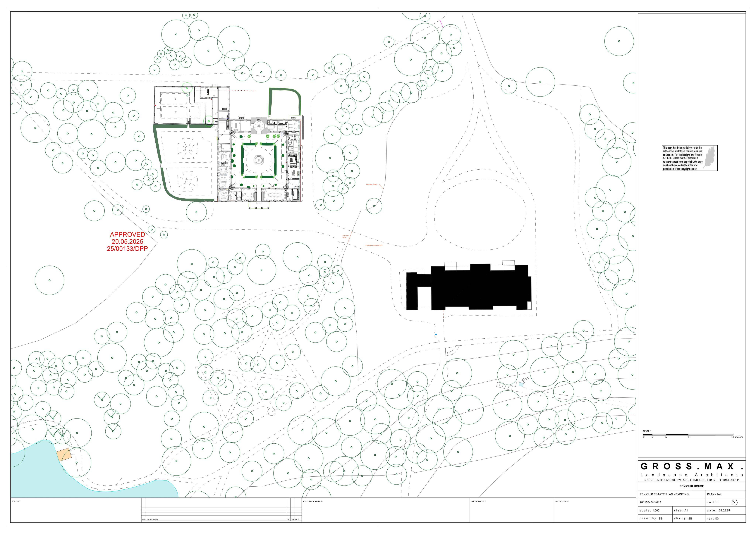
Task: Click the 'GROSS . MAX .' company title
Action: (692, 466)
